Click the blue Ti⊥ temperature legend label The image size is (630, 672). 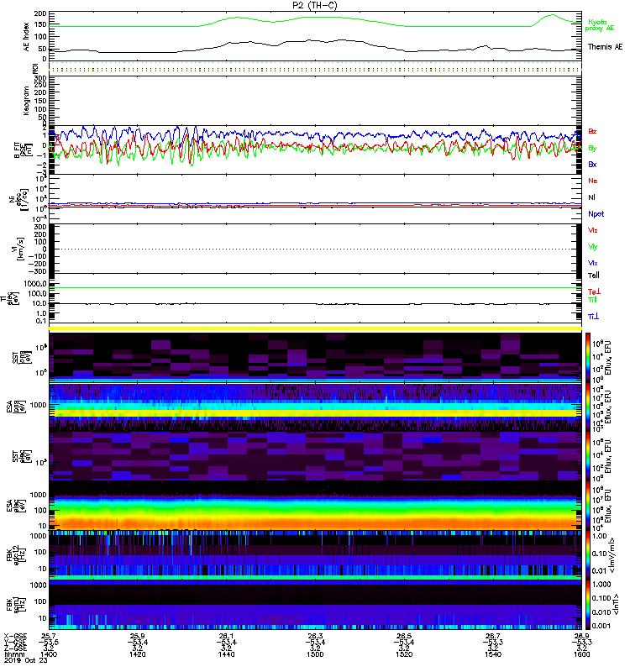point(593,317)
